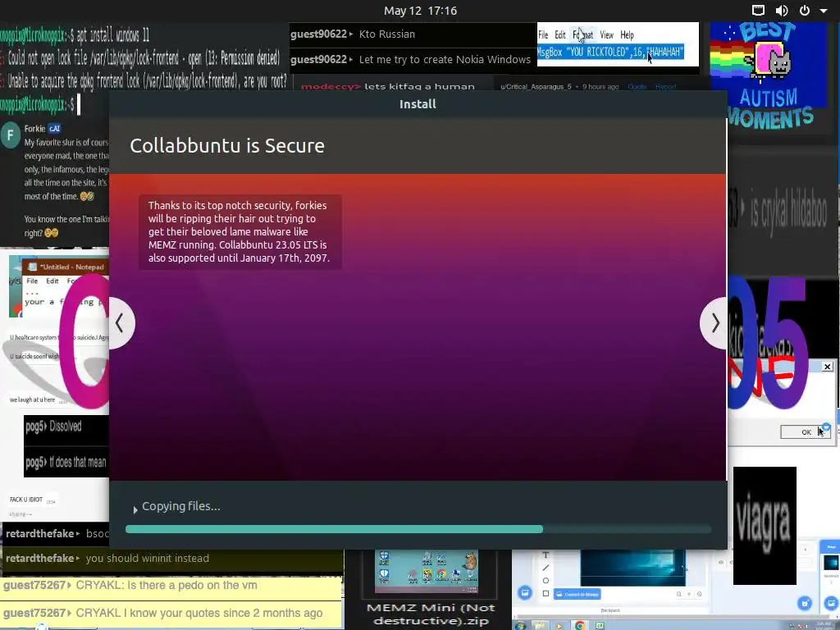
Task: Click the 'viagra' black image
Action: click(765, 526)
